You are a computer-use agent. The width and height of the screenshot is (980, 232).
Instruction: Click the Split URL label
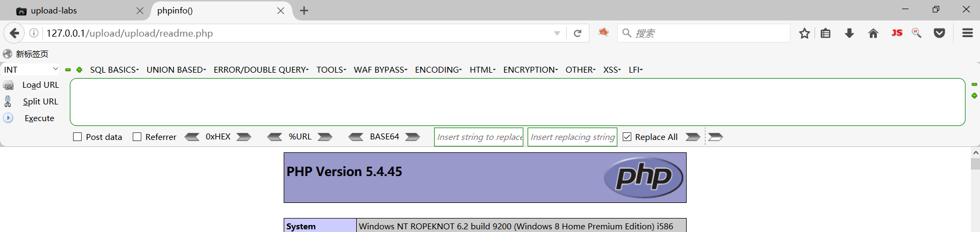40,101
